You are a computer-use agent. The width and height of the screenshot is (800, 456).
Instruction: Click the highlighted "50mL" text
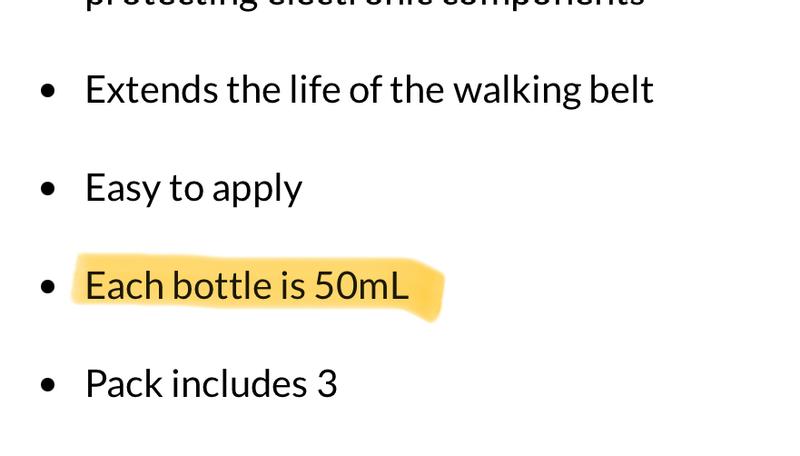point(361,286)
